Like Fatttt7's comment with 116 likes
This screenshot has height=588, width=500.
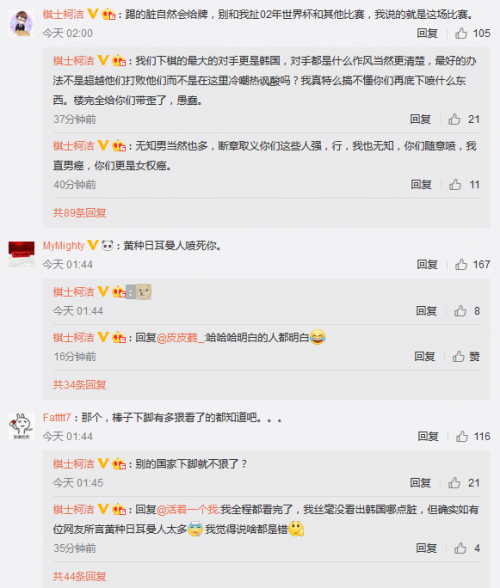(462, 436)
